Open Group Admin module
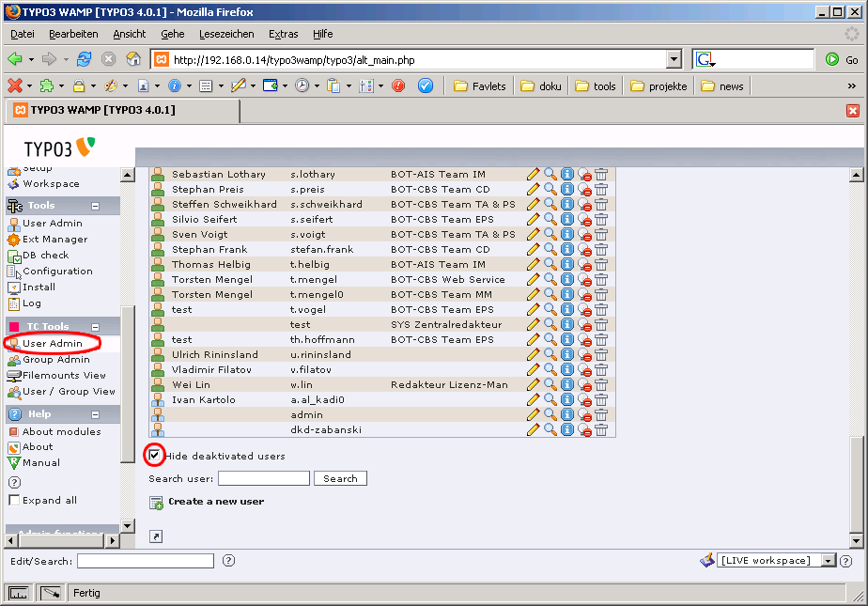This screenshot has width=868, height=606. pyautogui.click(x=49, y=360)
